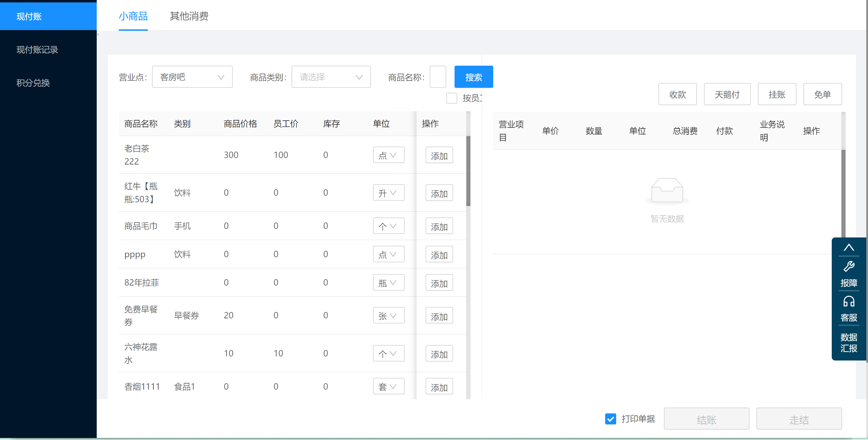Click the 收款 button
The width and height of the screenshot is (868, 440).
pos(677,94)
